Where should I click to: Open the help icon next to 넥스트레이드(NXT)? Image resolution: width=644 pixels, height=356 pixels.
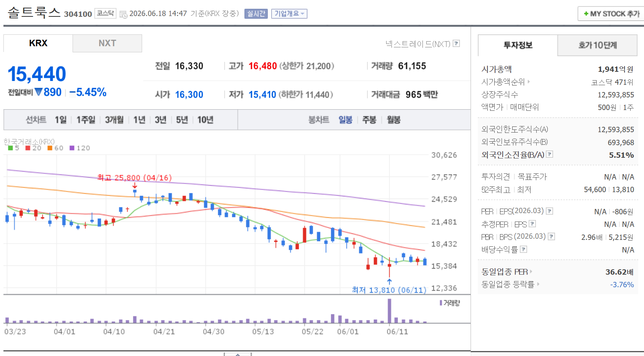click(456, 44)
